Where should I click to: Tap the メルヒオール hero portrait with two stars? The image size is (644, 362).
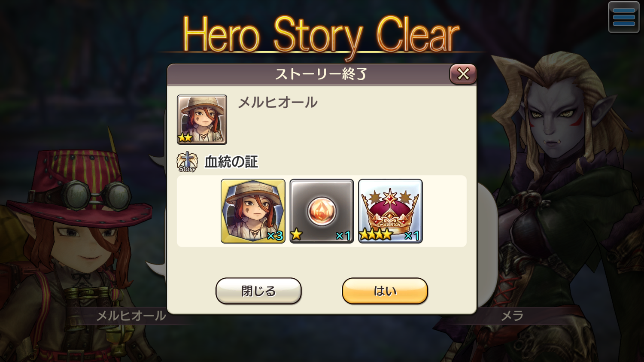pyautogui.click(x=202, y=119)
